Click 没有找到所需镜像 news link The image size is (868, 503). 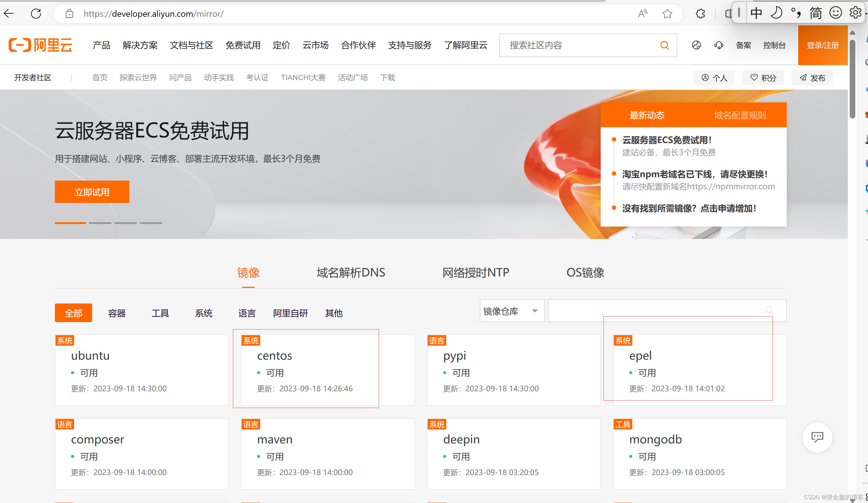pyautogui.click(x=689, y=208)
